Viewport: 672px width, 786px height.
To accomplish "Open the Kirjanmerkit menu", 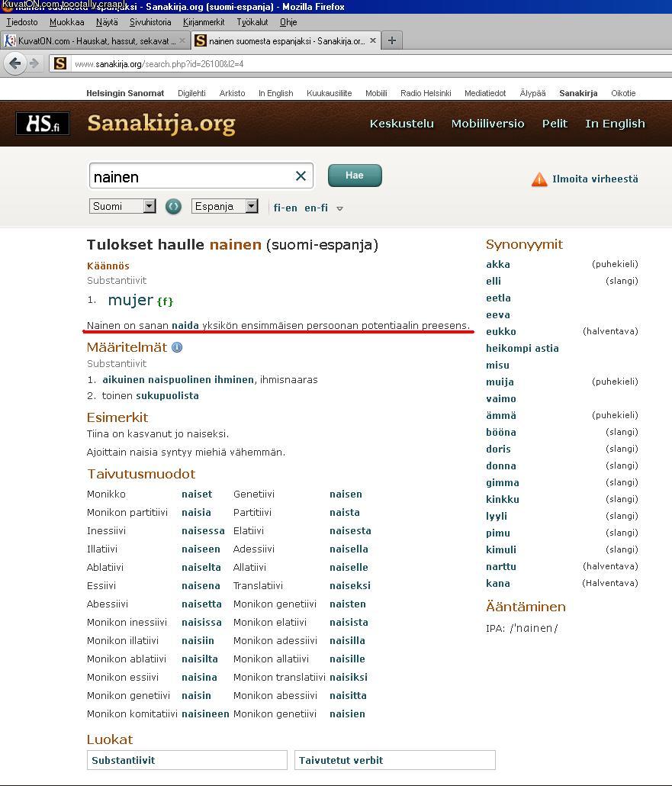I will click(204, 22).
